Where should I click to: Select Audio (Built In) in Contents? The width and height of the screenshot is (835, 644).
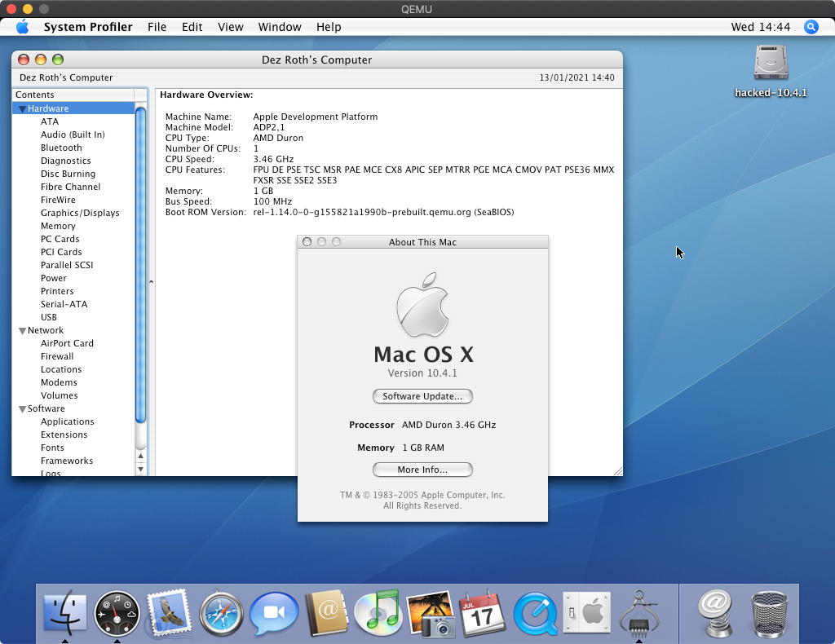point(73,135)
